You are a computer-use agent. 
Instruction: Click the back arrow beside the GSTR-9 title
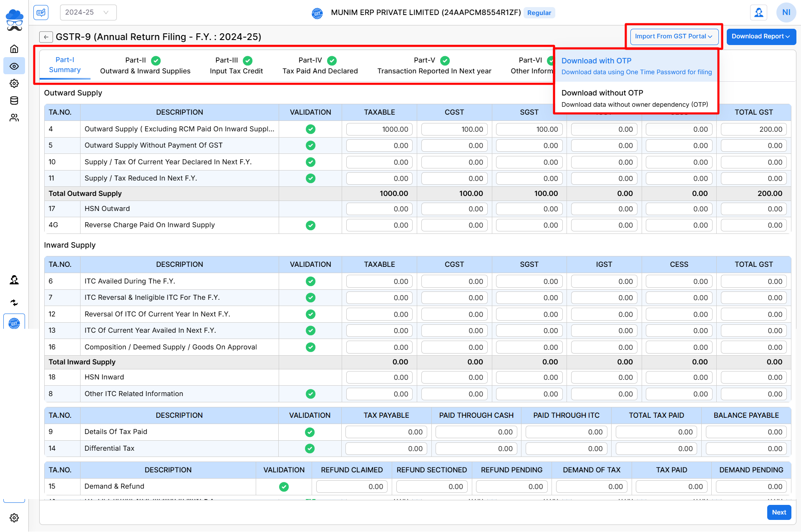point(46,37)
